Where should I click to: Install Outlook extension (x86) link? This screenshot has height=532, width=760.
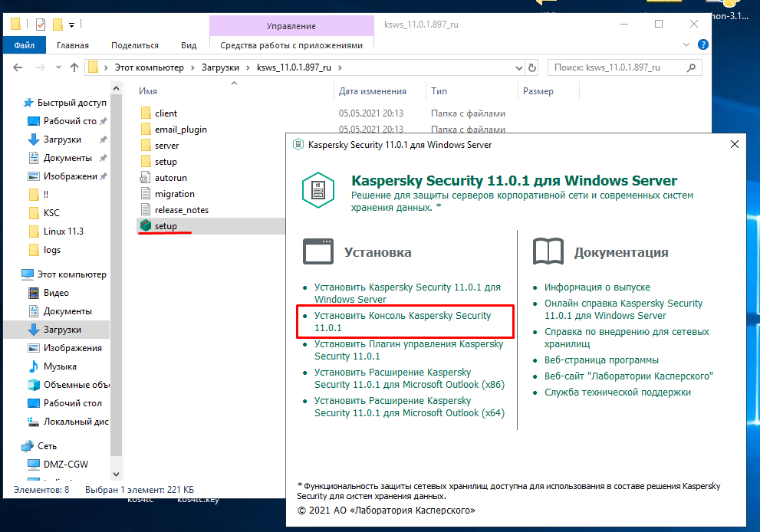(409, 378)
